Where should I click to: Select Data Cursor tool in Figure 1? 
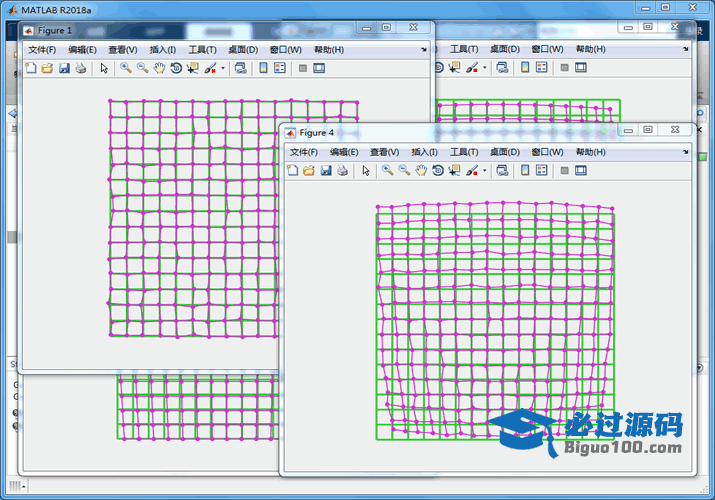[193, 68]
